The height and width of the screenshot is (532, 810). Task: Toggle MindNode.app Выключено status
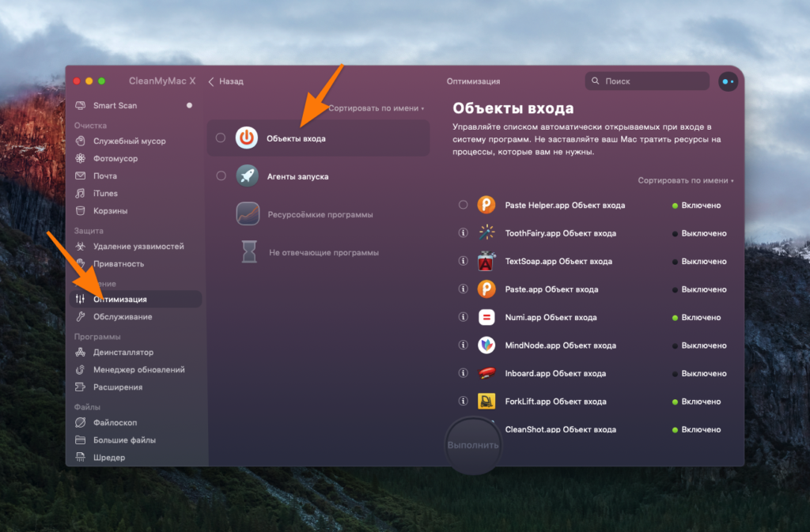[699, 345]
